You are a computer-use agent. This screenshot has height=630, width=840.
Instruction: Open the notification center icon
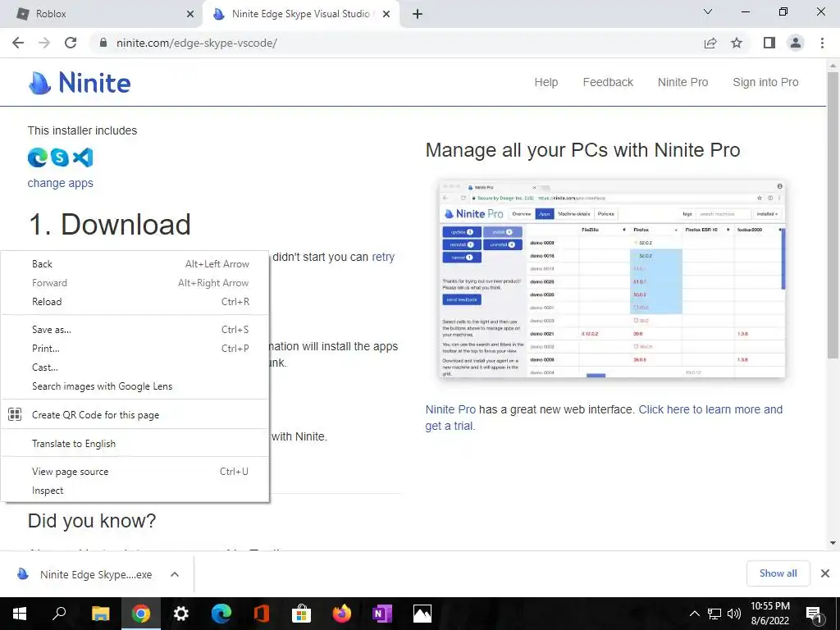tap(814, 614)
